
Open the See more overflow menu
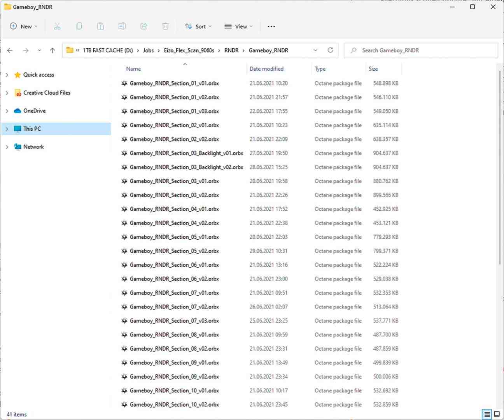[x=271, y=26]
